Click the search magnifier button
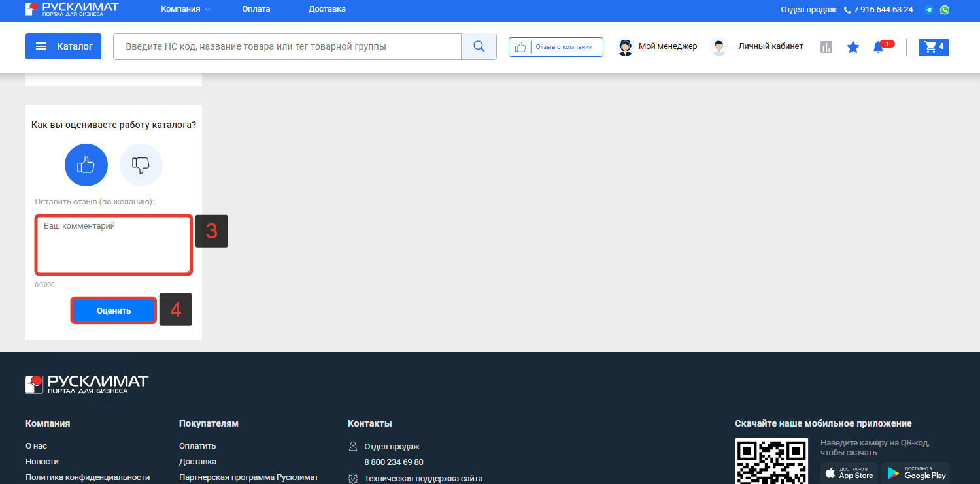Screen dimensions: 980x484 tap(479, 46)
